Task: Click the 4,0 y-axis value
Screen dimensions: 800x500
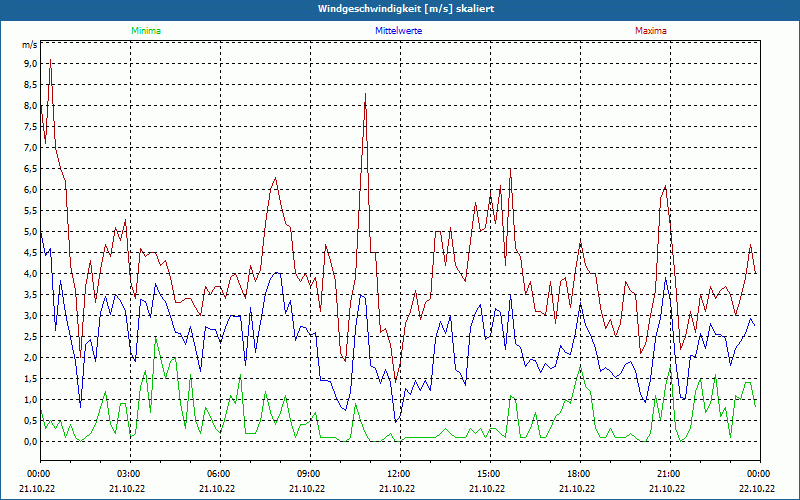Action: click(31, 273)
